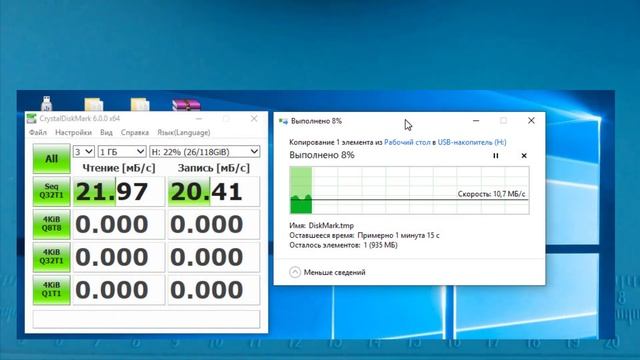
Task: Close the CrystalDiskMark window
Action: [x=254, y=118]
